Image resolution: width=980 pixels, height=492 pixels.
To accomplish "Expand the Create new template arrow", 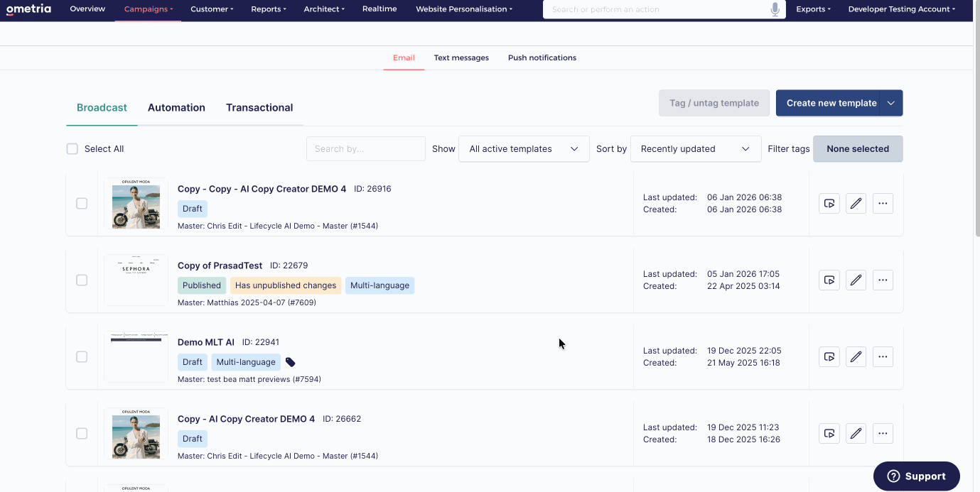I will click(x=891, y=103).
